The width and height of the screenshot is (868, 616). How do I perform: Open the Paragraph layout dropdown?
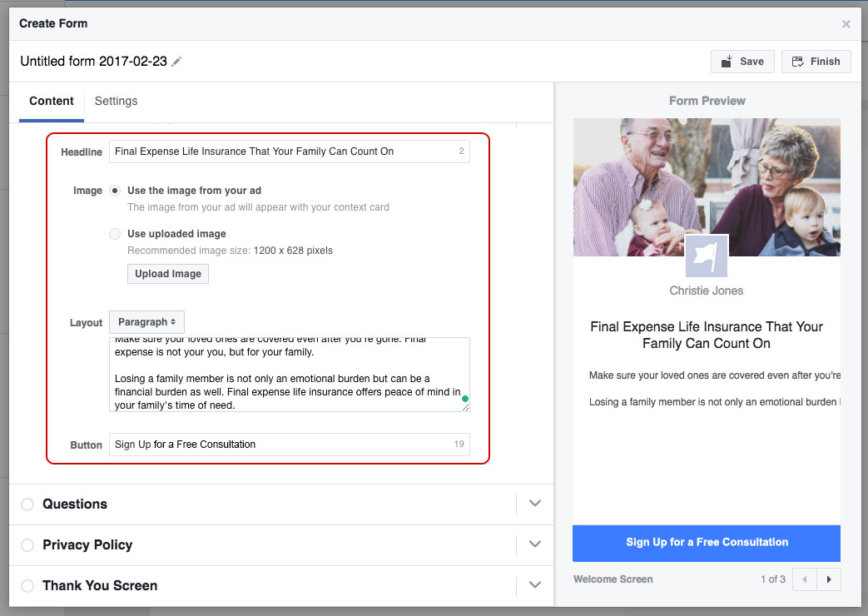(146, 322)
